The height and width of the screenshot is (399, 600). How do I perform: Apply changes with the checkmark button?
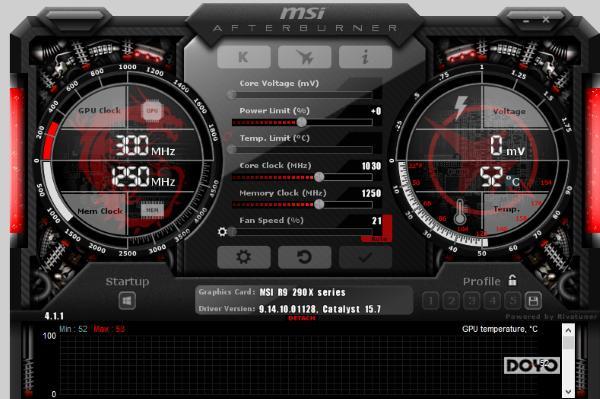365,257
